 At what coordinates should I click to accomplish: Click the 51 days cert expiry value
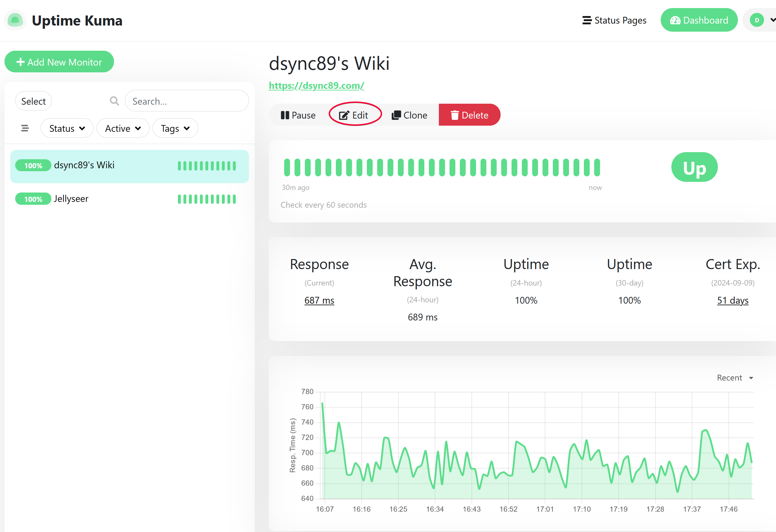tap(733, 301)
